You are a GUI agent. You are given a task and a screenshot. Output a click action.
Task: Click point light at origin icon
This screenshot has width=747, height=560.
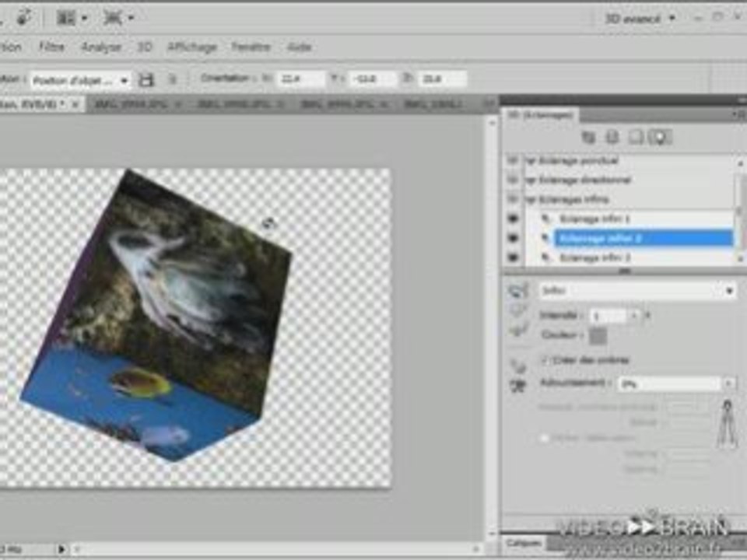518,366
